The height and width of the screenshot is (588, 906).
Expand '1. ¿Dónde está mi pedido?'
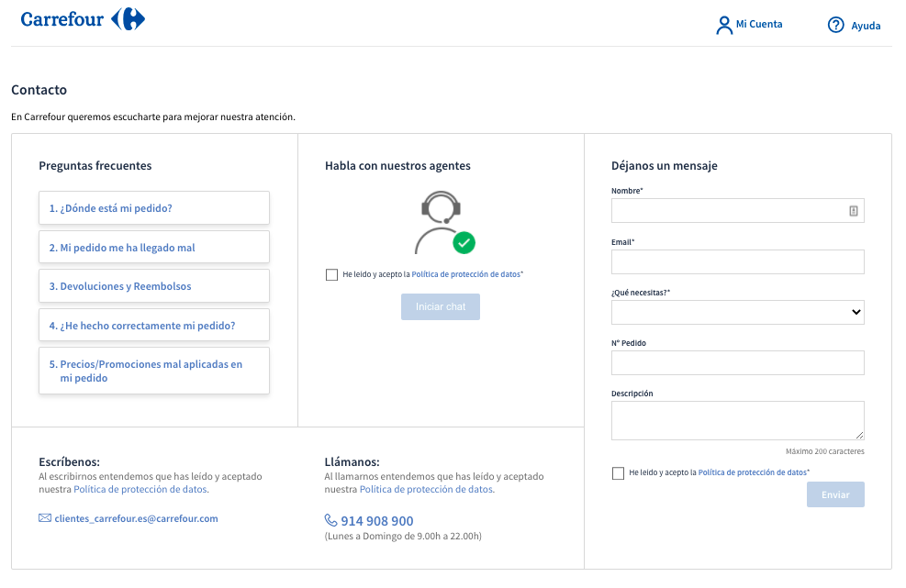(x=153, y=208)
